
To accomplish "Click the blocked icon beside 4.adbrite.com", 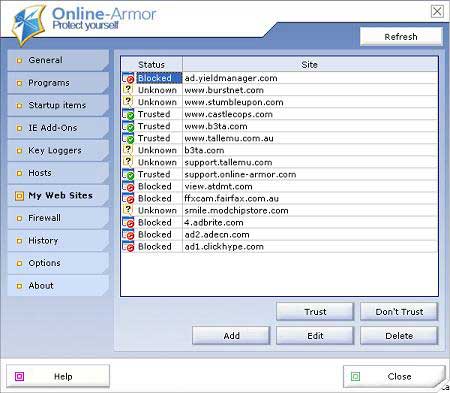I will [x=128, y=222].
